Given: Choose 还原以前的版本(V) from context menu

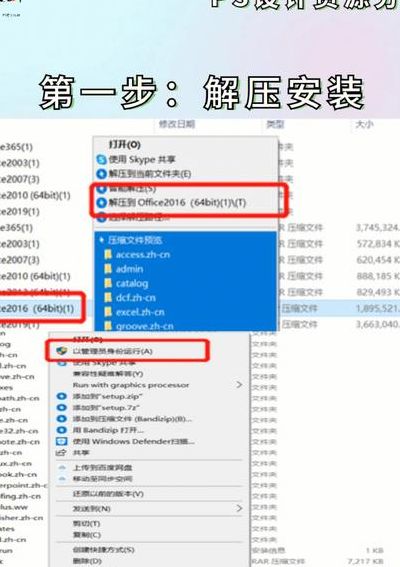Looking at the screenshot, I should (108, 494).
